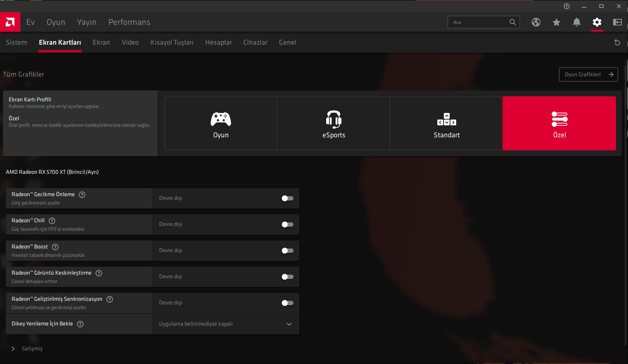Enable Radeon Geliştirilmiş Senkronizasyon toggle
Image resolution: width=628 pixels, height=364 pixels.
[x=287, y=303]
